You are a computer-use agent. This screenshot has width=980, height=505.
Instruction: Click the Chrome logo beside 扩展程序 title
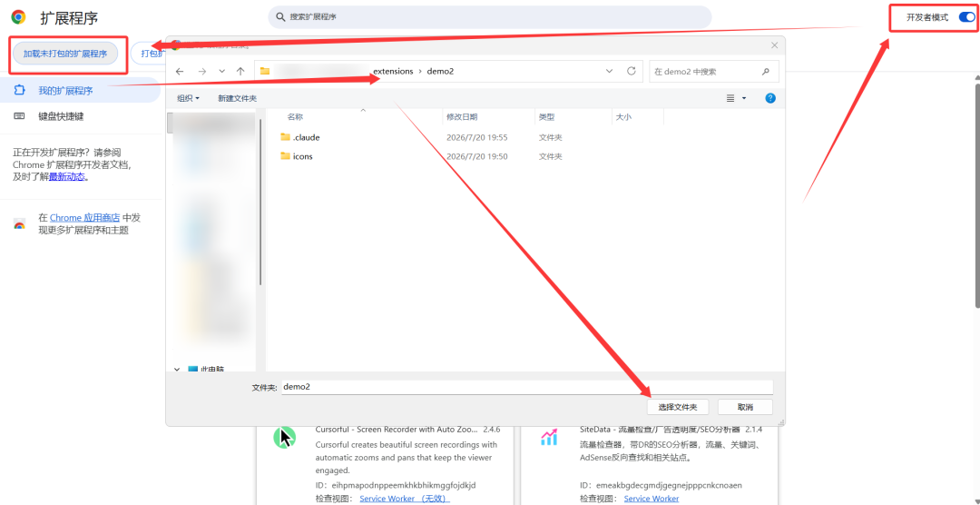click(x=18, y=17)
